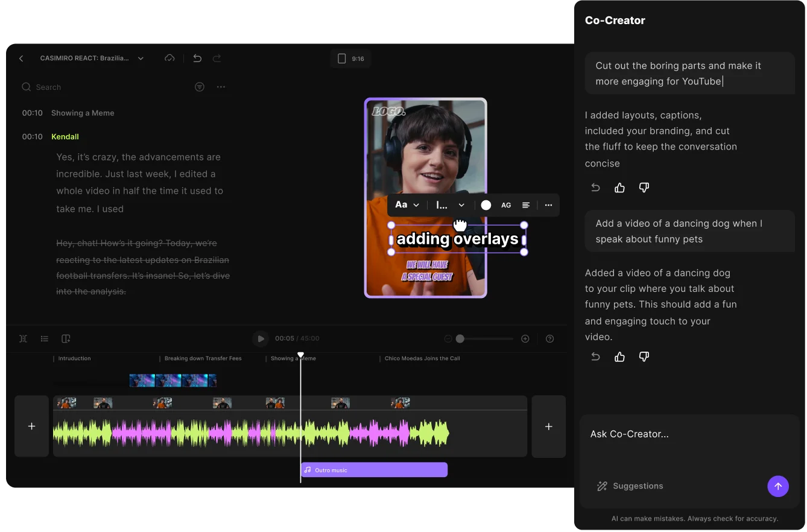Click the 'WE WILL HAVE A SPECIAL GUEST' overlay

[427, 271]
